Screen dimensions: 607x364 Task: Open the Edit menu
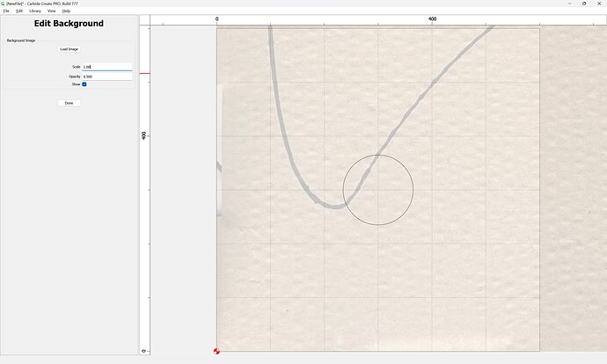pos(19,11)
